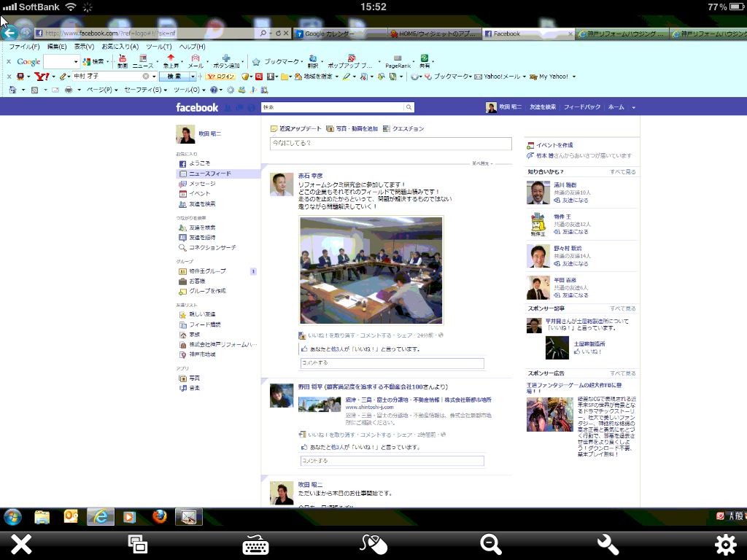This screenshot has height=560, width=747.
Task: Click the PageRank indicator
Action: (x=398, y=62)
